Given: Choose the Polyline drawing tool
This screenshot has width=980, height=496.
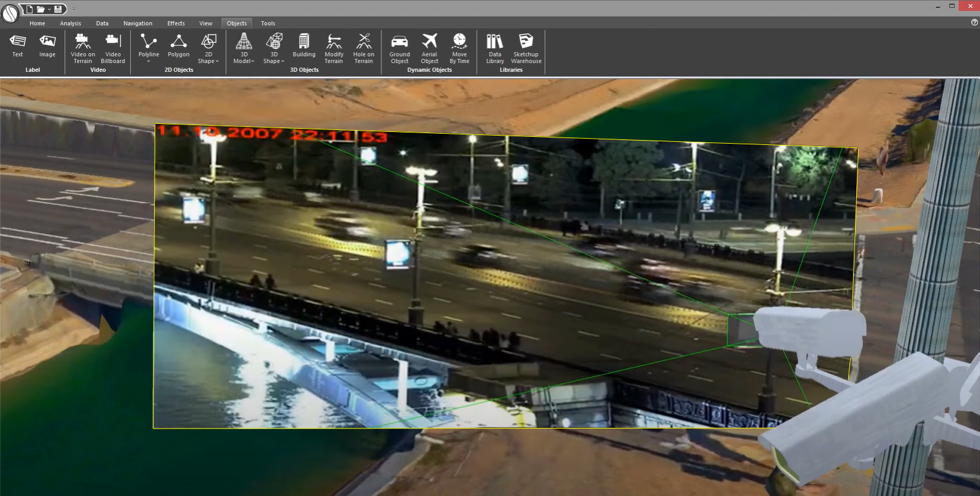Looking at the screenshot, I should click(149, 48).
